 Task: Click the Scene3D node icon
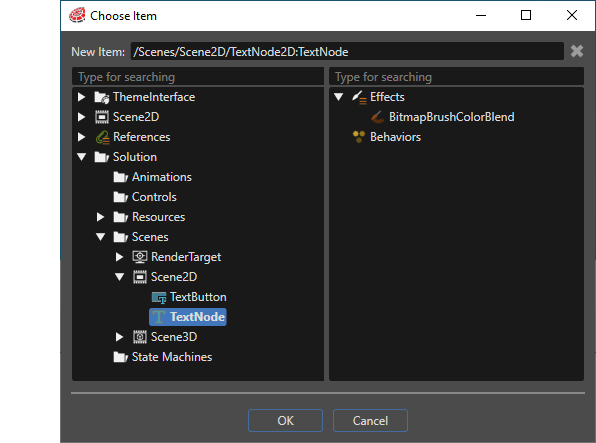tap(139, 337)
